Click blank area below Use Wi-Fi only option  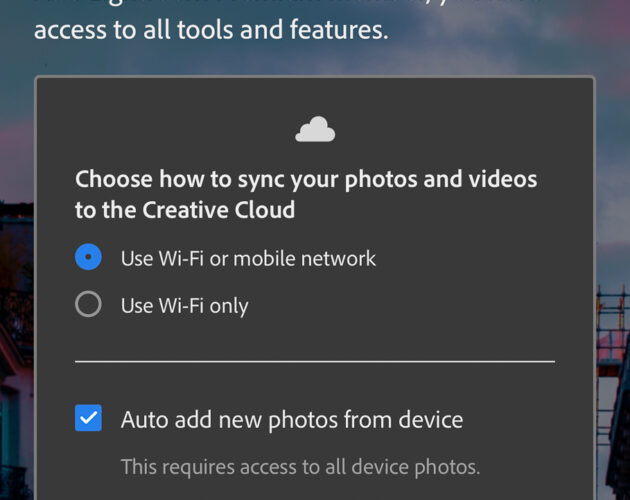tap(315, 338)
